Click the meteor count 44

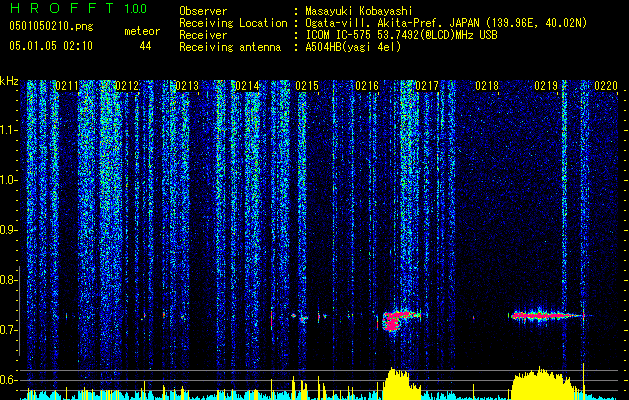tap(145, 46)
